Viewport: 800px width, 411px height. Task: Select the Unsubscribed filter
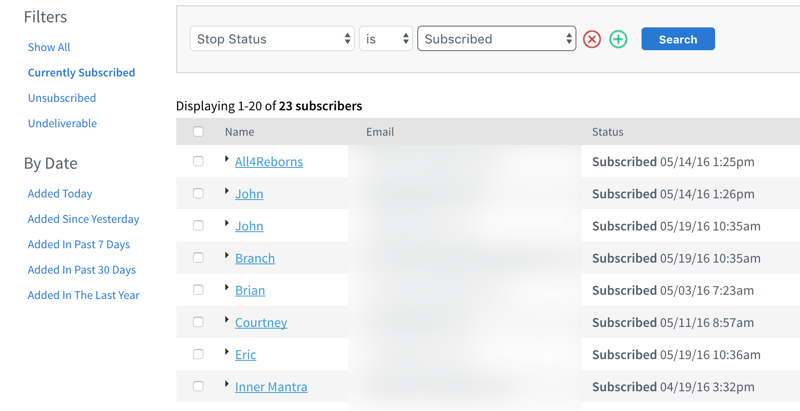62,97
